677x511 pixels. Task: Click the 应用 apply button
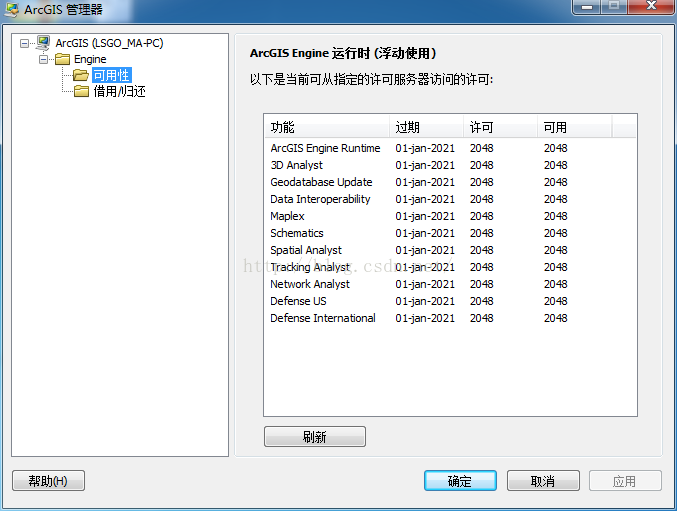(625, 481)
